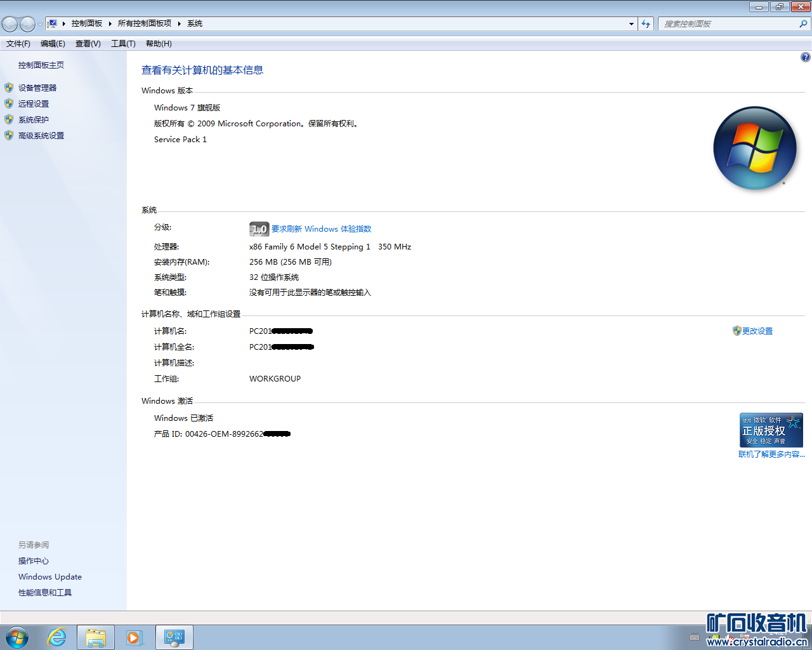Open 操作中心 under 另请参阅
The height and width of the screenshot is (650, 812).
[x=34, y=561]
